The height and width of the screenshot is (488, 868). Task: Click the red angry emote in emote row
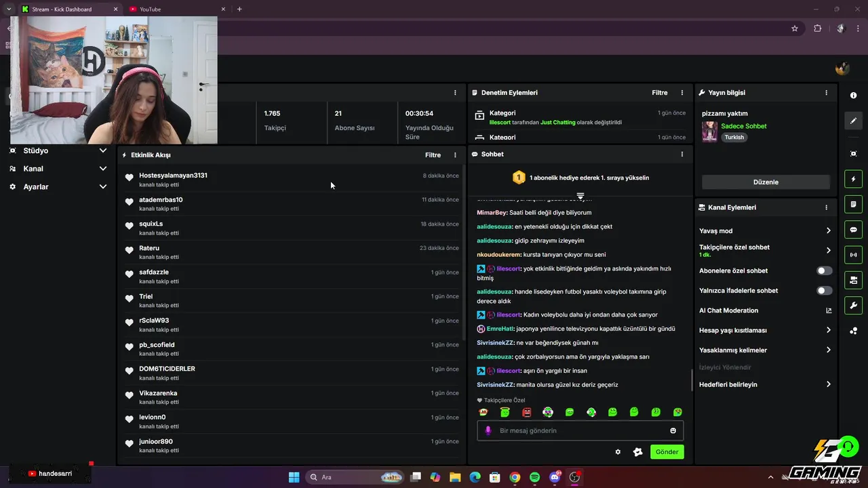(526, 412)
